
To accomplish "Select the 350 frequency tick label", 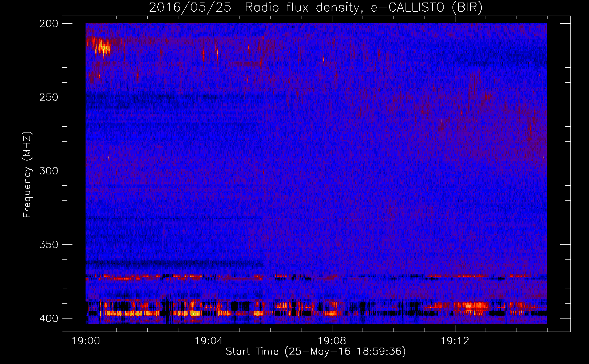I will [48, 245].
